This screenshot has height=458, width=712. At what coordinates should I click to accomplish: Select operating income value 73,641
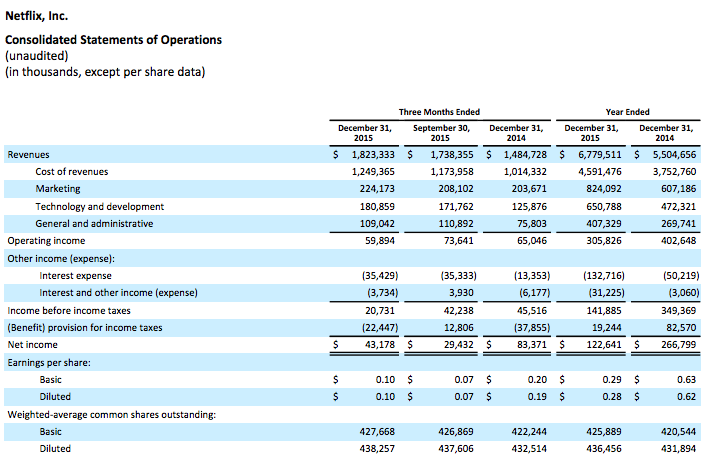pos(459,241)
